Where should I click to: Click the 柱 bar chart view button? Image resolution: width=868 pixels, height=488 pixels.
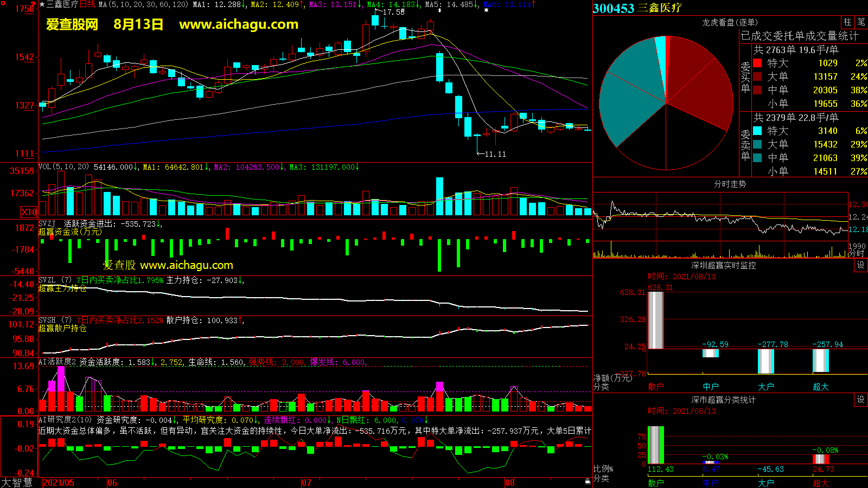tap(847, 22)
